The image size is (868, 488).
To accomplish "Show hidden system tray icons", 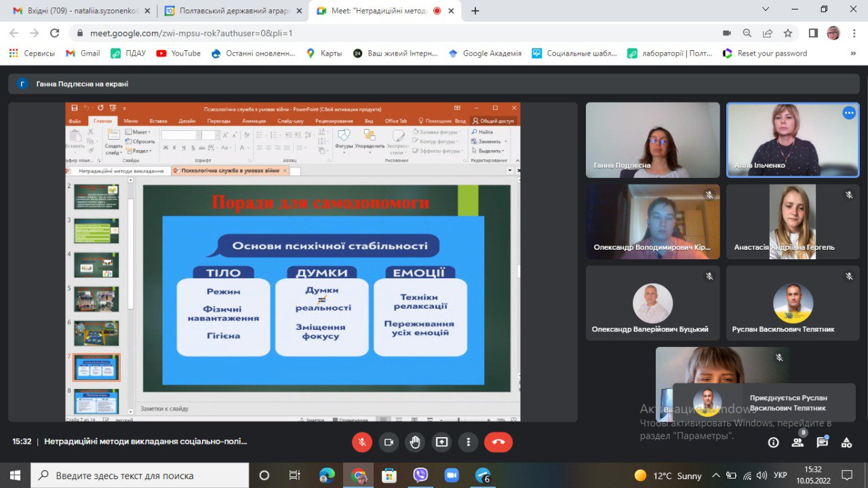I will click(715, 476).
